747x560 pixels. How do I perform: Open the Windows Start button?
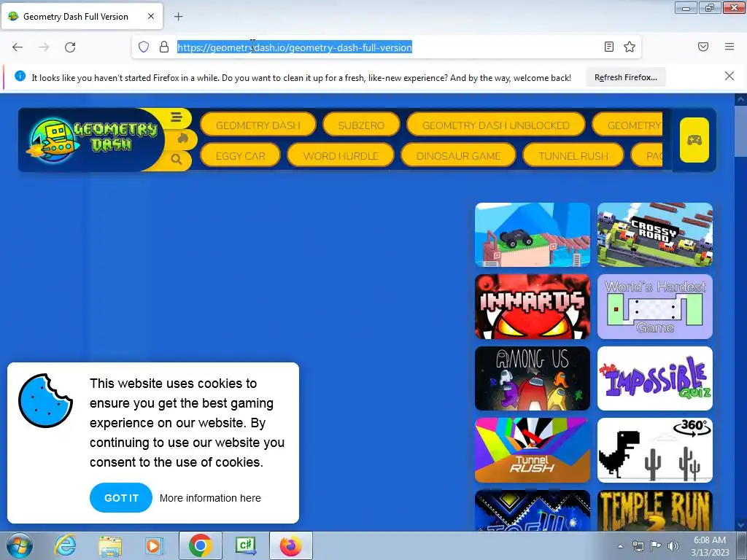click(20, 545)
